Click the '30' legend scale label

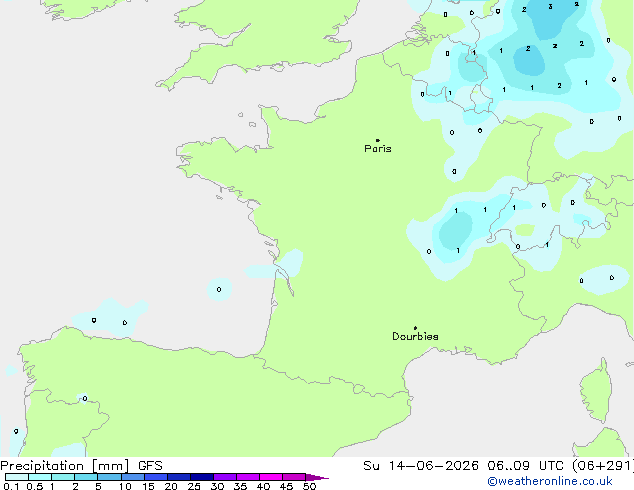pyautogui.click(x=217, y=486)
